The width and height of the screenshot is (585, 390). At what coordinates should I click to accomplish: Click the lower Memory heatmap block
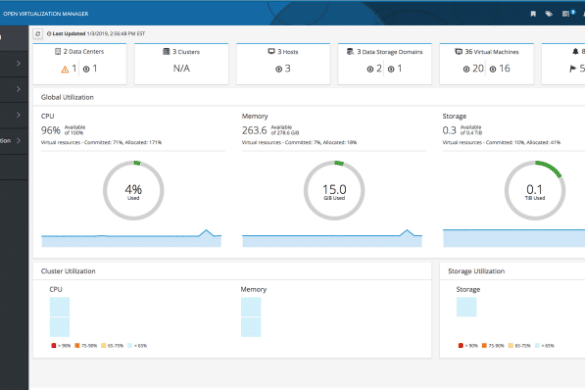coord(251,327)
